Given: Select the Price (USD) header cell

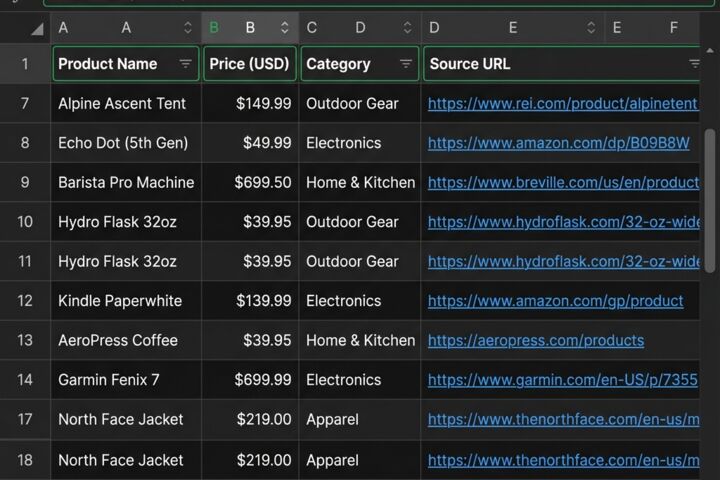Looking at the screenshot, I should (x=250, y=64).
